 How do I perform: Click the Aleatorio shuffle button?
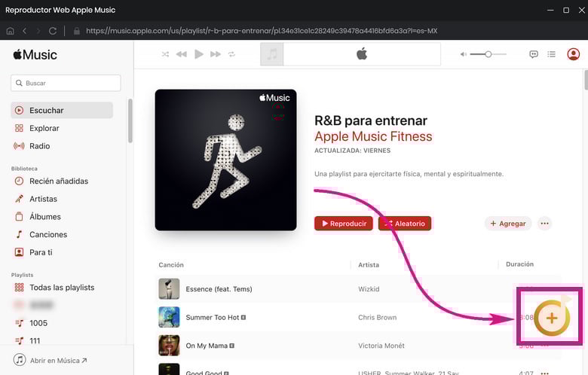click(405, 224)
